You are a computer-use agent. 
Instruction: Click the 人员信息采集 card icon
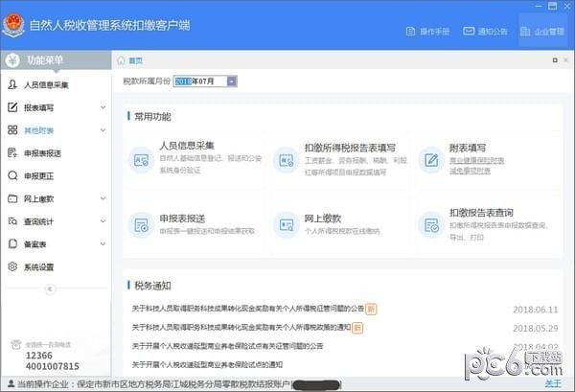(x=142, y=159)
